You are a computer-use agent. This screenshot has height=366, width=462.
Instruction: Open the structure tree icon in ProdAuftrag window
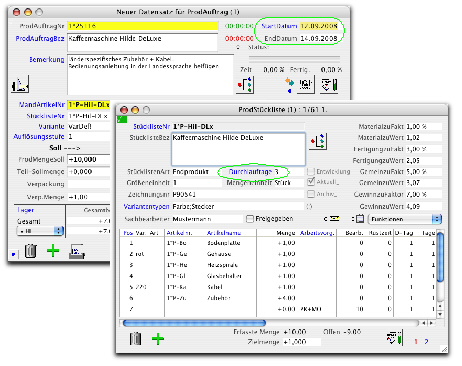click(245, 85)
